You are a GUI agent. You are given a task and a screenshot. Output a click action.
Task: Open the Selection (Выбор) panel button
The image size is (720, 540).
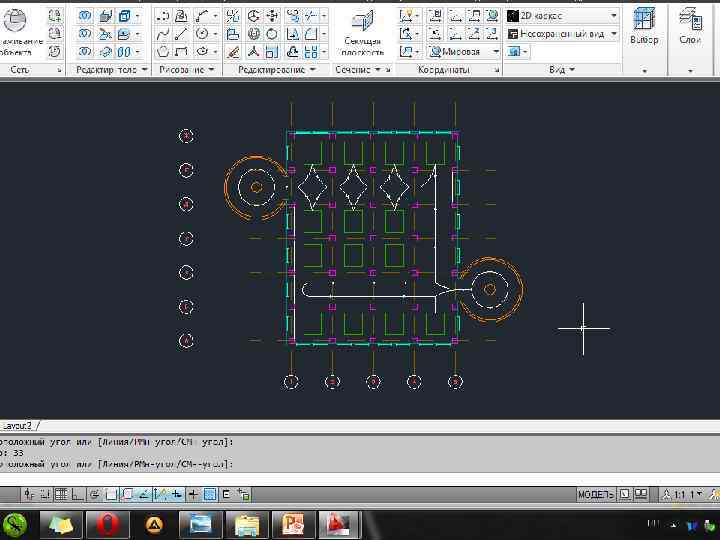[x=644, y=27]
